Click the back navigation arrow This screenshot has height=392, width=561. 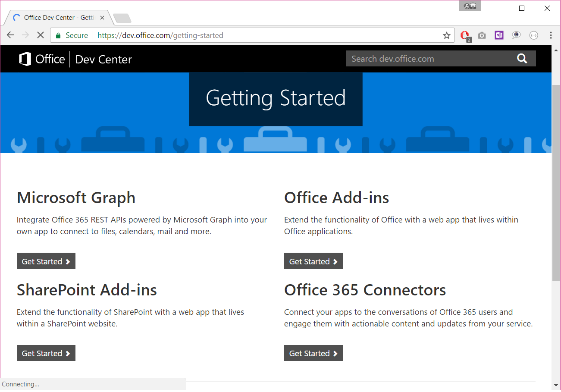10,35
